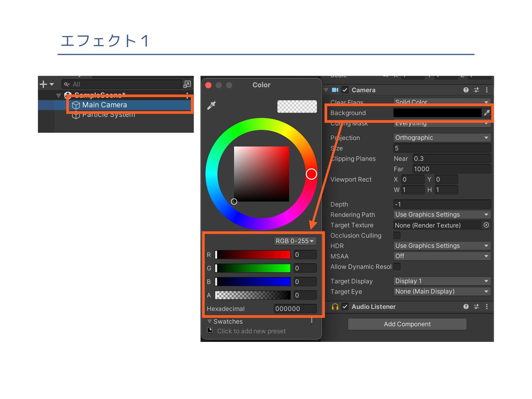This screenshot has height=399, width=532.
Task: Click the eyedropper in the Color window
Action: [211, 106]
